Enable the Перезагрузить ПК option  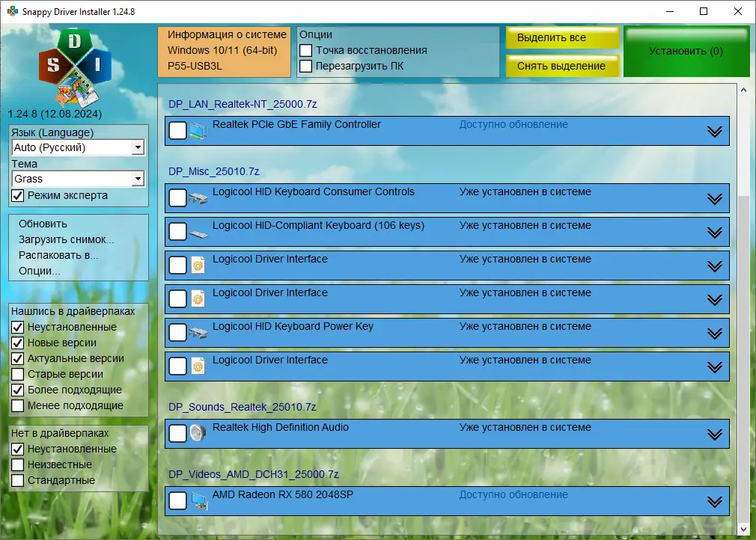305,66
